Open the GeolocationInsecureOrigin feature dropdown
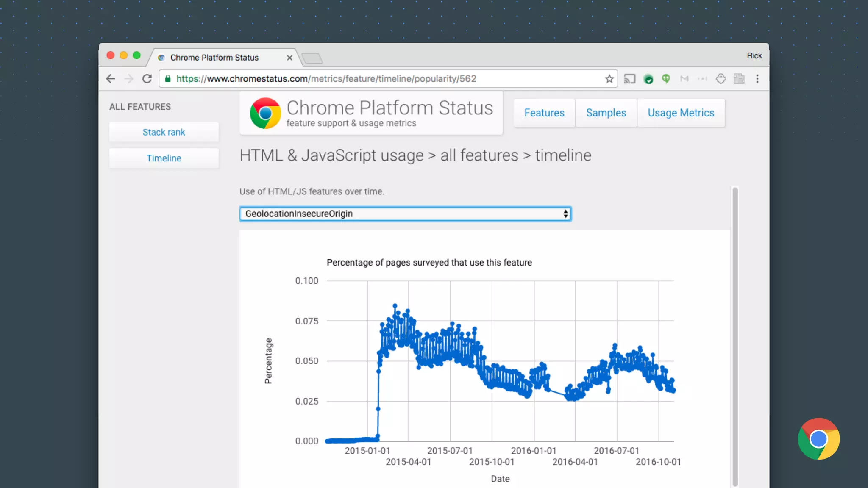Screen dimensions: 868x488 click(x=405, y=214)
